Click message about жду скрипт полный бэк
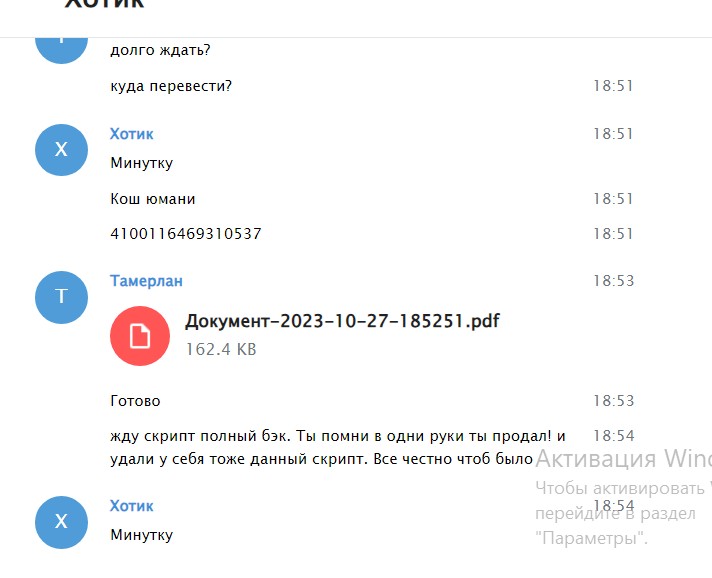 click(x=338, y=447)
